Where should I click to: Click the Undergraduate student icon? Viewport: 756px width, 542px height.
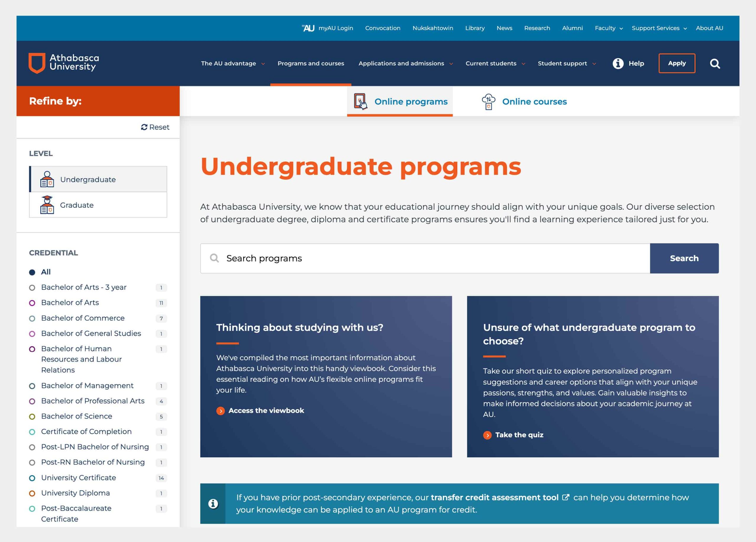pyautogui.click(x=47, y=179)
